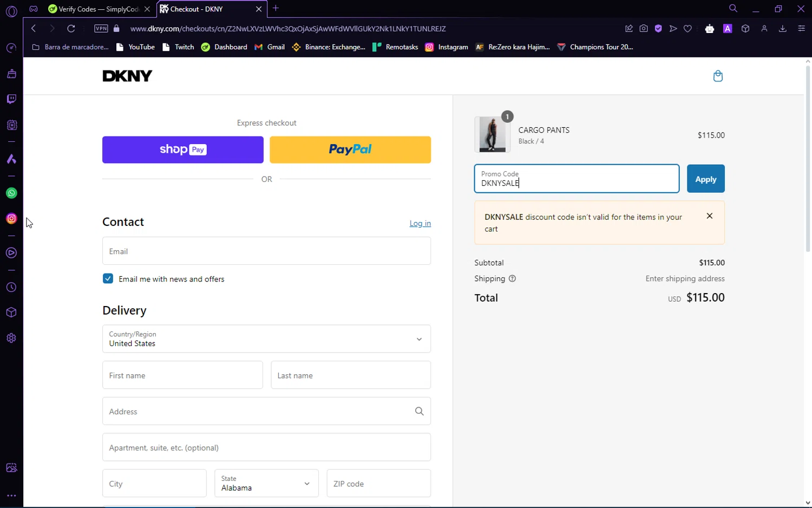Open a new browser tab
The width and height of the screenshot is (812, 508).
pos(276,8)
